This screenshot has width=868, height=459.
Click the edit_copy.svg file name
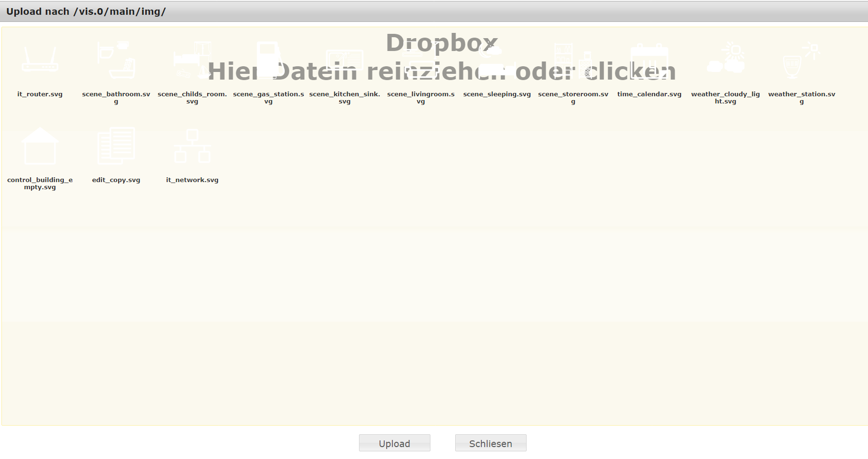116,180
